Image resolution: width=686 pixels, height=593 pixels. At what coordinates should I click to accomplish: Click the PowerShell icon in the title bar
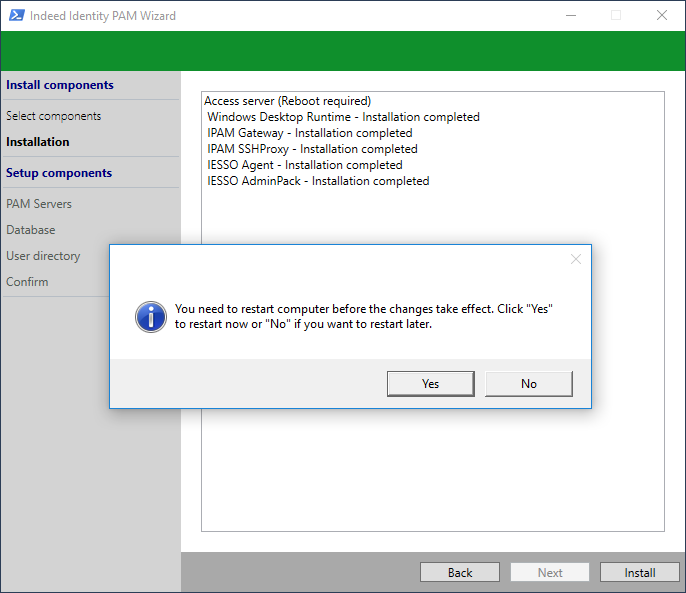[15, 15]
